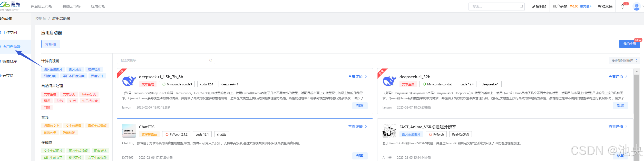
Task: Click the ChatTTS title text
Action: (x=147, y=127)
